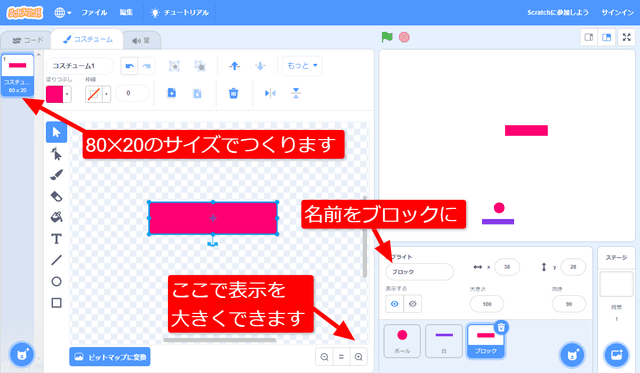Select the Reshape tool
This screenshot has height=373, width=640.
click(x=56, y=154)
